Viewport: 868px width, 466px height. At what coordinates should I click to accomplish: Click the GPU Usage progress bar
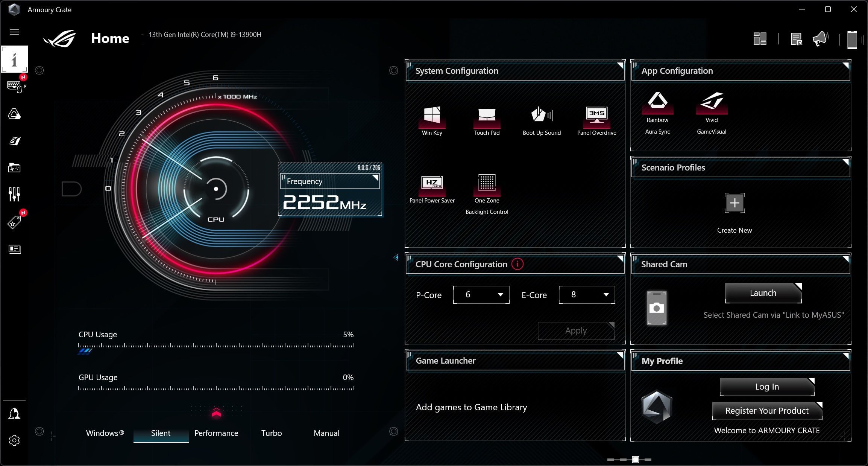click(216, 388)
